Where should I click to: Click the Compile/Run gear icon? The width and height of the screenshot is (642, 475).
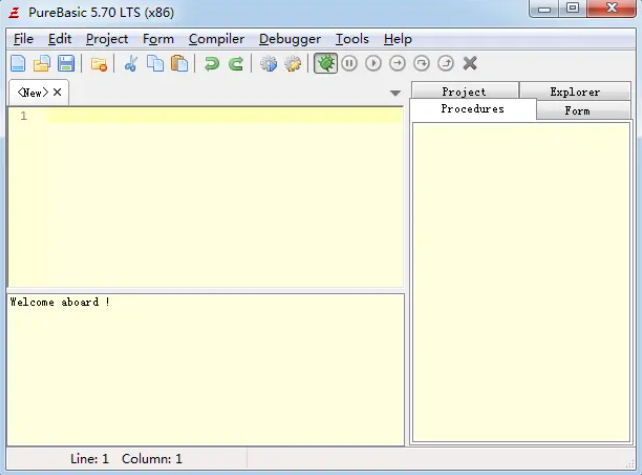[268, 64]
